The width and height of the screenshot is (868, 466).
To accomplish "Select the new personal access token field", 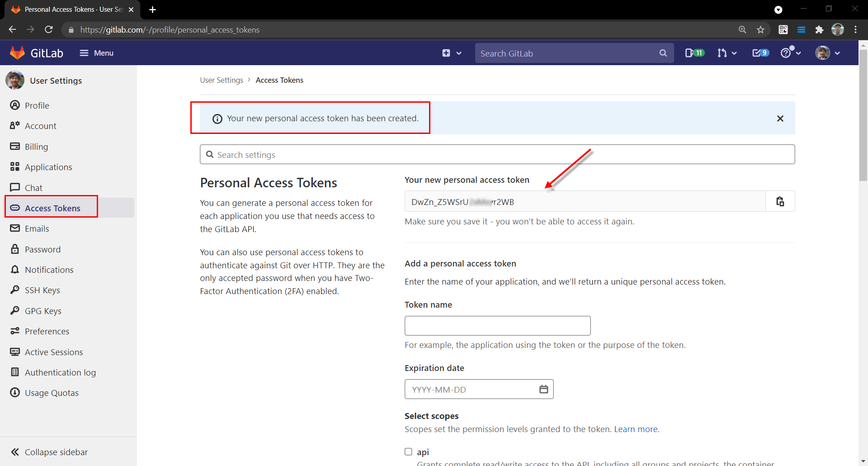I will point(585,201).
